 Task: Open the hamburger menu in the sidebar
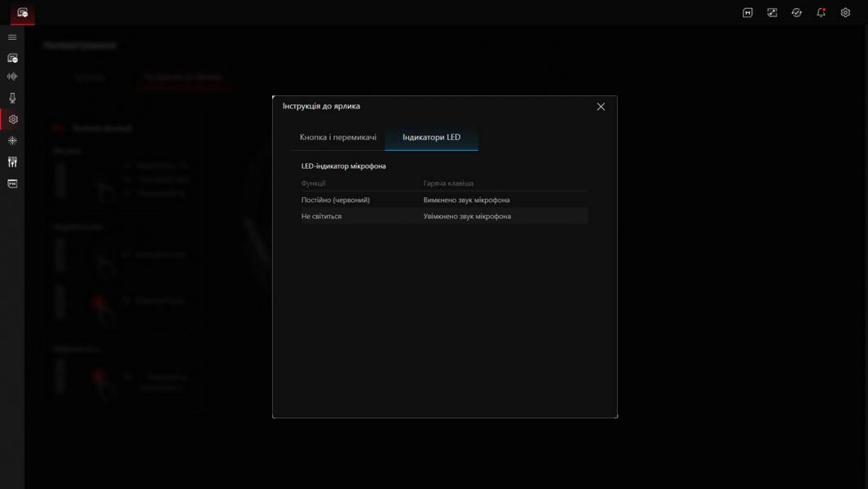(12, 37)
